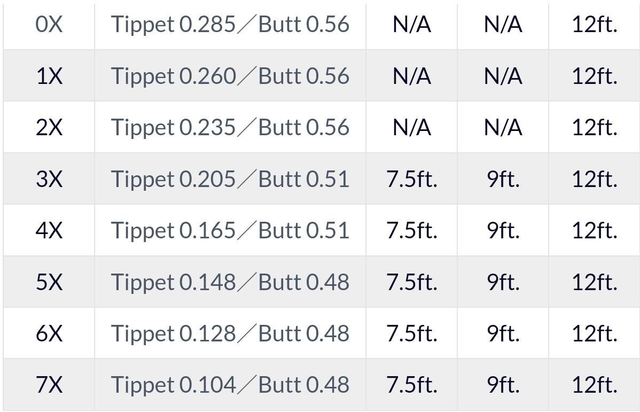Click the Tippet 0.285/Butt 0.56 cell
Screen dimensions: 640x412
(230, 24)
